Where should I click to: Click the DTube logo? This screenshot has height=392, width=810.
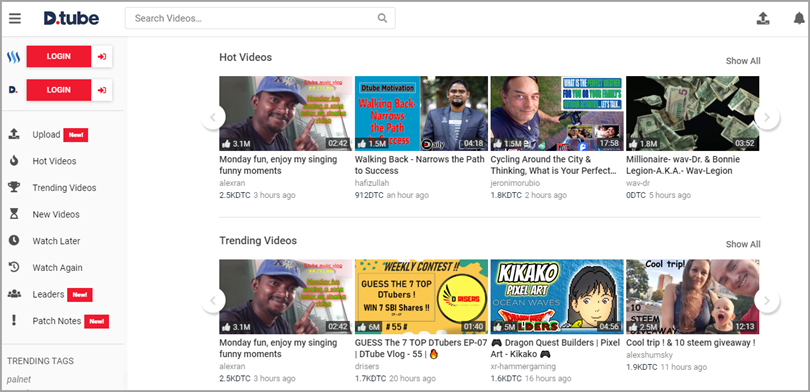click(x=71, y=19)
